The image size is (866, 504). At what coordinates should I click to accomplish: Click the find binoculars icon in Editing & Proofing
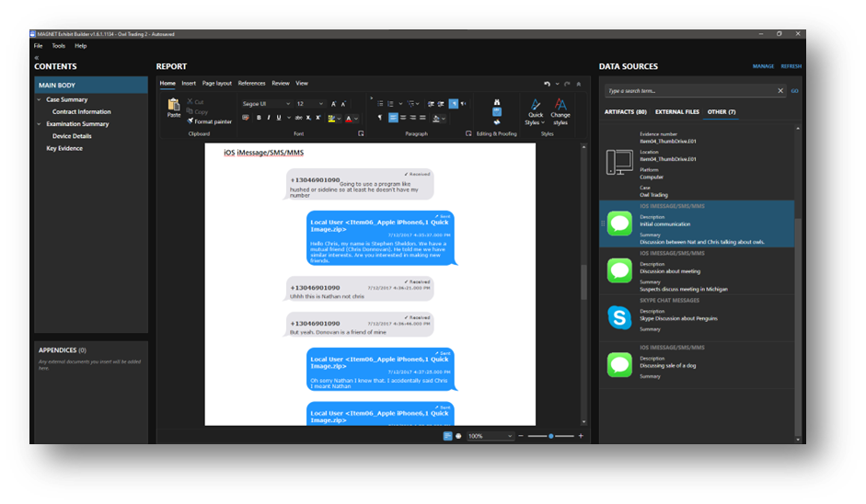(497, 102)
